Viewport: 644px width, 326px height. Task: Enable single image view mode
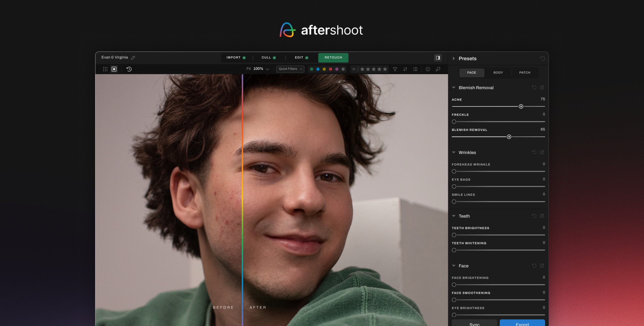(x=114, y=69)
